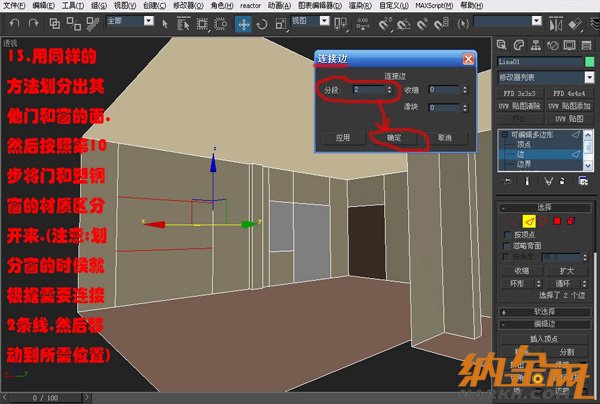Expand the 软选择 rollout
This screenshot has width=600, height=404.
click(543, 312)
